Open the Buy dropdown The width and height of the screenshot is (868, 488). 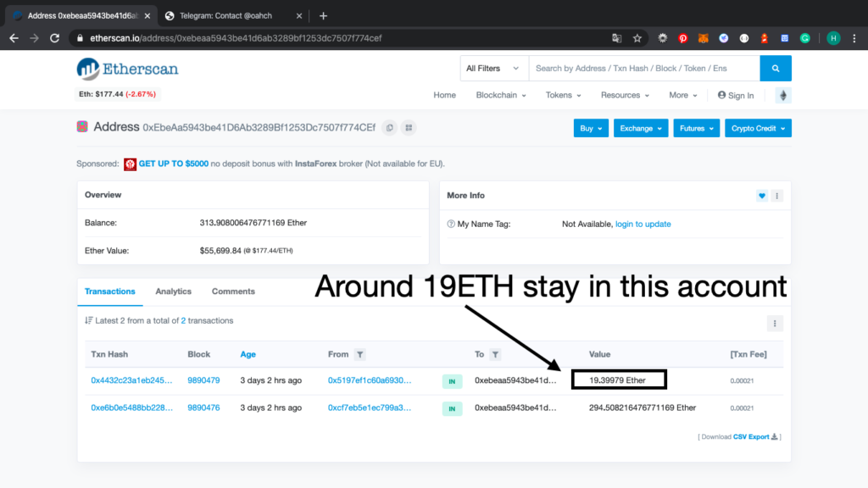tap(591, 129)
